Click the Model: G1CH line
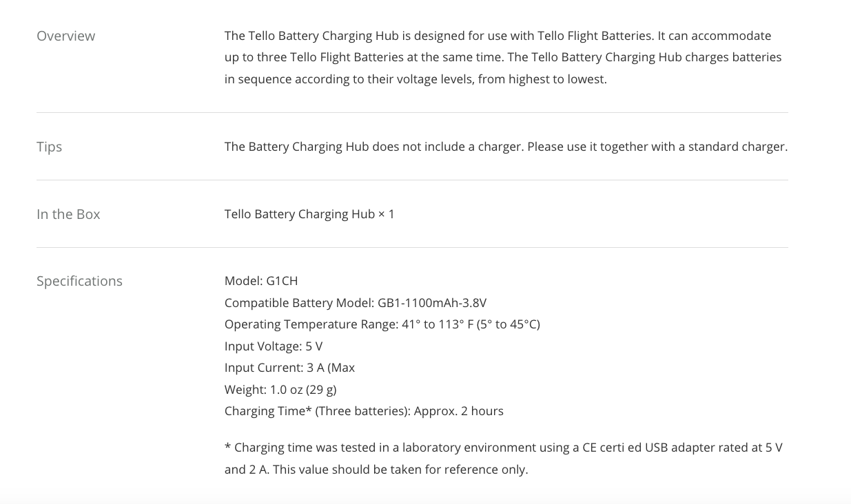This screenshot has width=851, height=504. [x=261, y=281]
